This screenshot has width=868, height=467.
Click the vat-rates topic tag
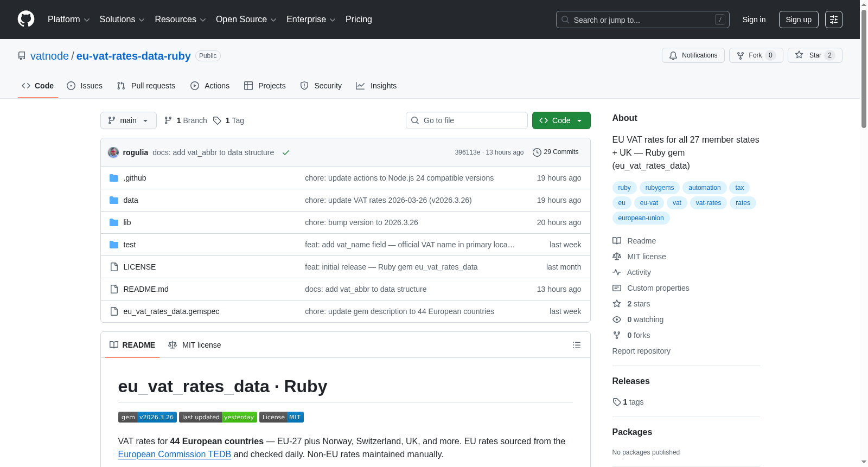pyautogui.click(x=709, y=203)
